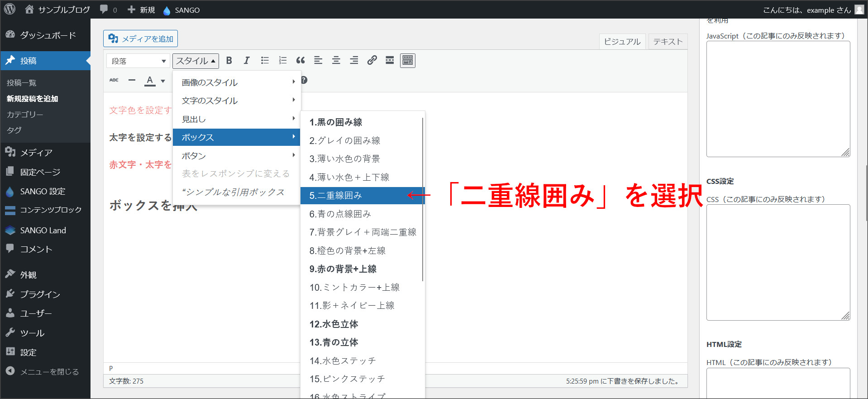Switch to the テキスト editor tab

[x=668, y=42]
